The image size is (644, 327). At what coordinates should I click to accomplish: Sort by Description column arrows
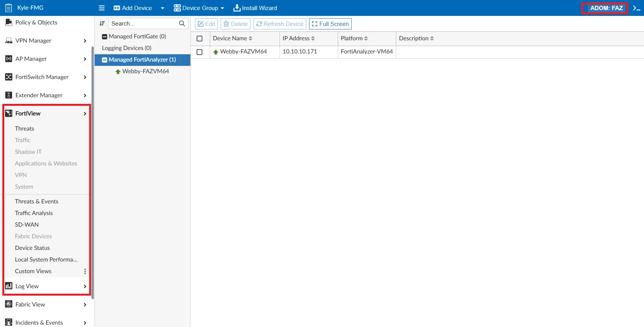[x=432, y=38]
